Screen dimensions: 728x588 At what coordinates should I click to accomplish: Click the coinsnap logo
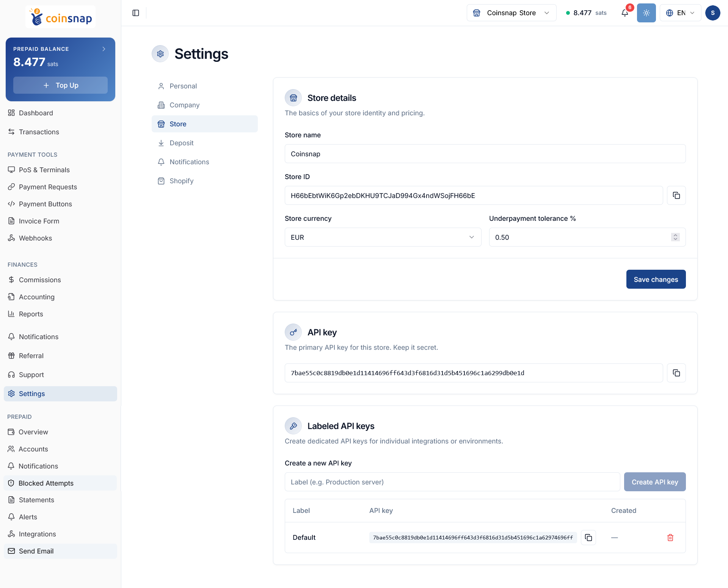pos(61,17)
